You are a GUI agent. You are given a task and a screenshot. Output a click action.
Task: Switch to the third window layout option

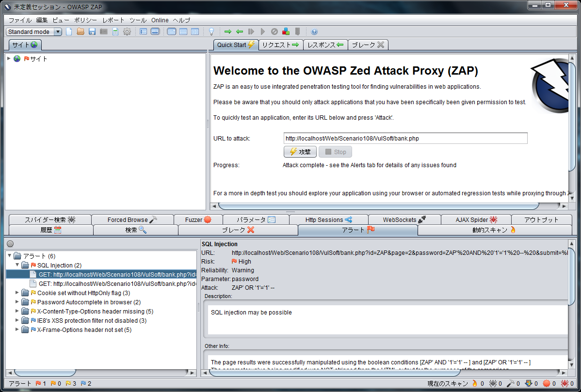tap(195, 32)
